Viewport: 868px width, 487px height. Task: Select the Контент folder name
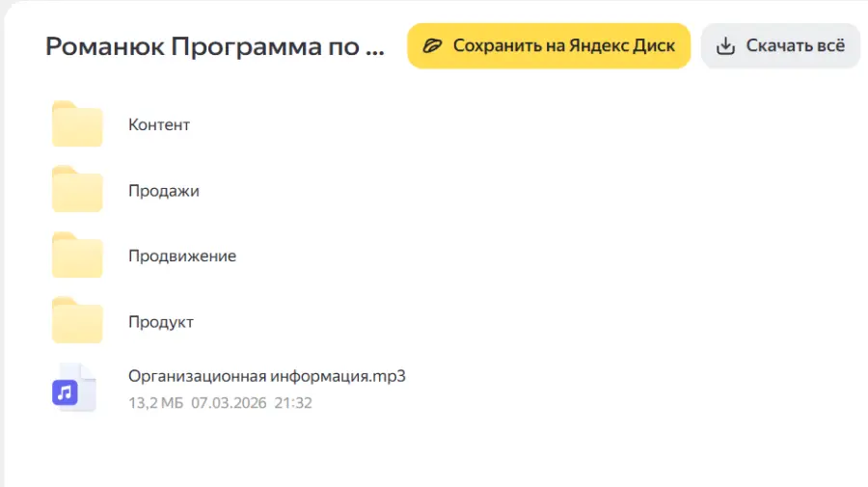[x=159, y=125]
